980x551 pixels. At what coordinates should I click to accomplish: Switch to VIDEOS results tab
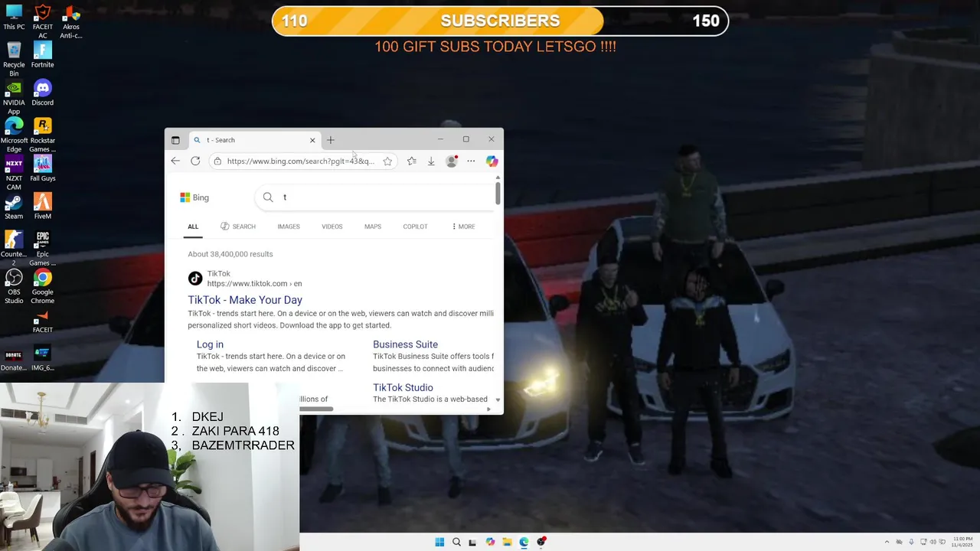(332, 227)
